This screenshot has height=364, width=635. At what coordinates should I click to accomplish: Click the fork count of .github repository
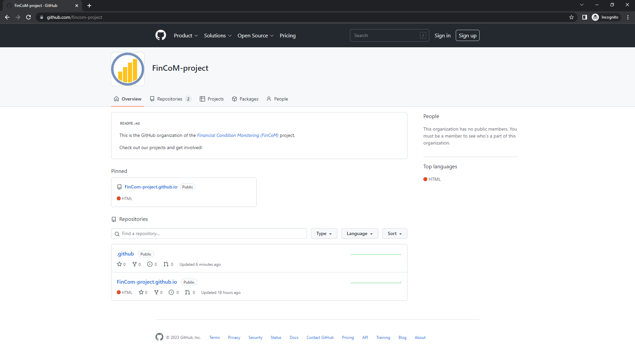tap(137, 264)
